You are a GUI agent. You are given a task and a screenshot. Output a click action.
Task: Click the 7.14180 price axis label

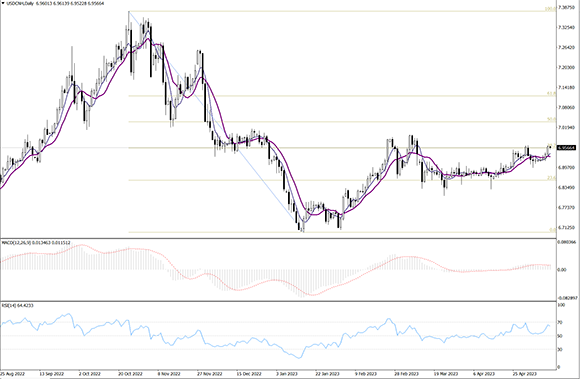pyautogui.click(x=568, y=87)
